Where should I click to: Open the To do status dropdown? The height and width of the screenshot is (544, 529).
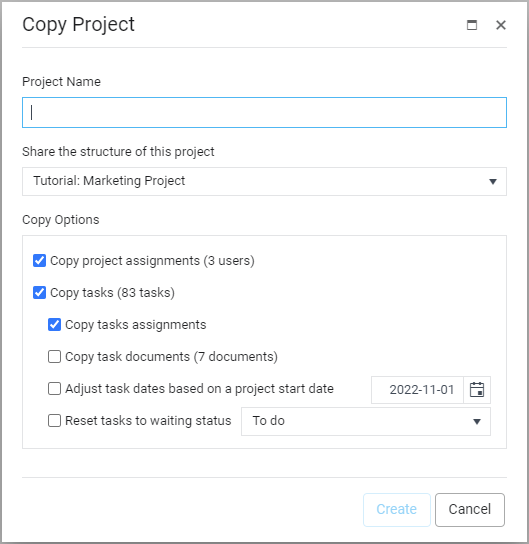pyautogui.click(x=366, y=421)
